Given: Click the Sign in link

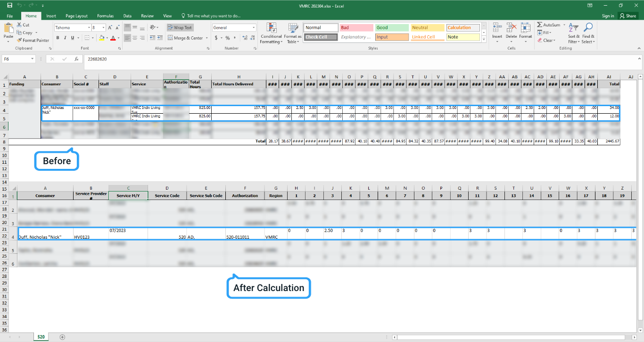Looking at the screenshot, I should [608, 16].
